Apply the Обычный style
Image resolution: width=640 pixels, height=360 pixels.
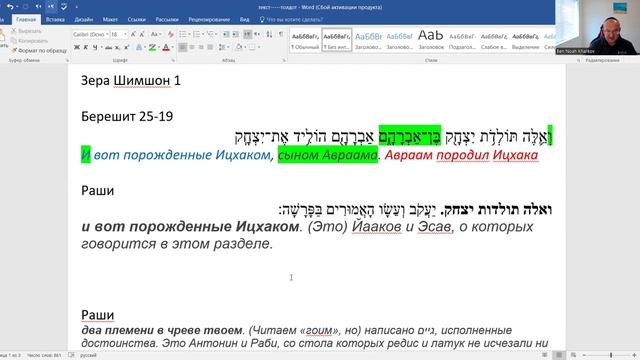(x=305, y=40)
